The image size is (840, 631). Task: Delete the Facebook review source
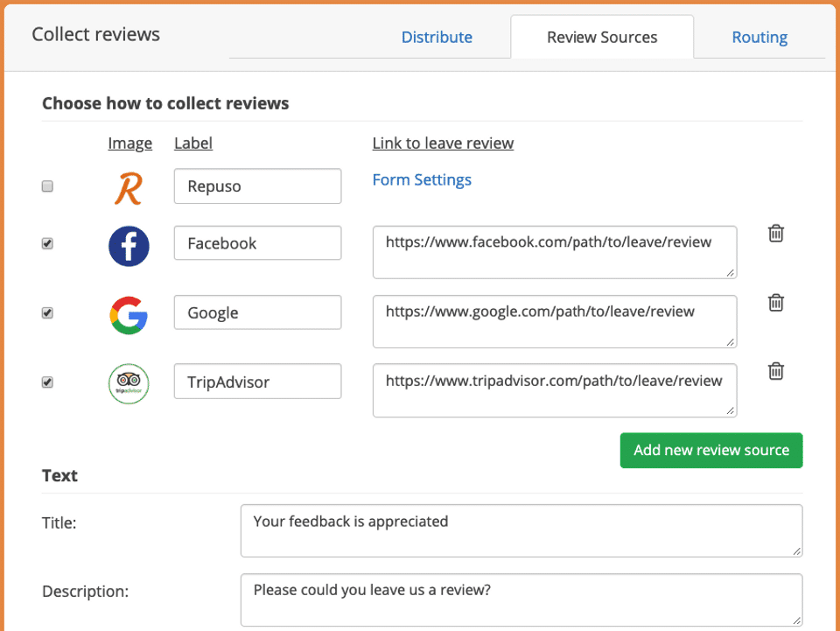pyautogui.click(x=775, y=234)
